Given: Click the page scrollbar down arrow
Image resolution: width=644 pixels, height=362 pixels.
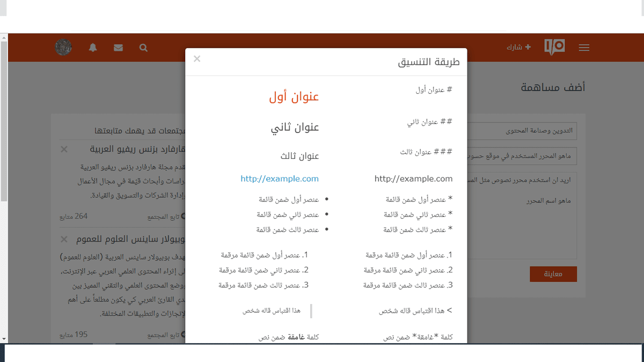Looking at the screenshot, I should [4, 339].
